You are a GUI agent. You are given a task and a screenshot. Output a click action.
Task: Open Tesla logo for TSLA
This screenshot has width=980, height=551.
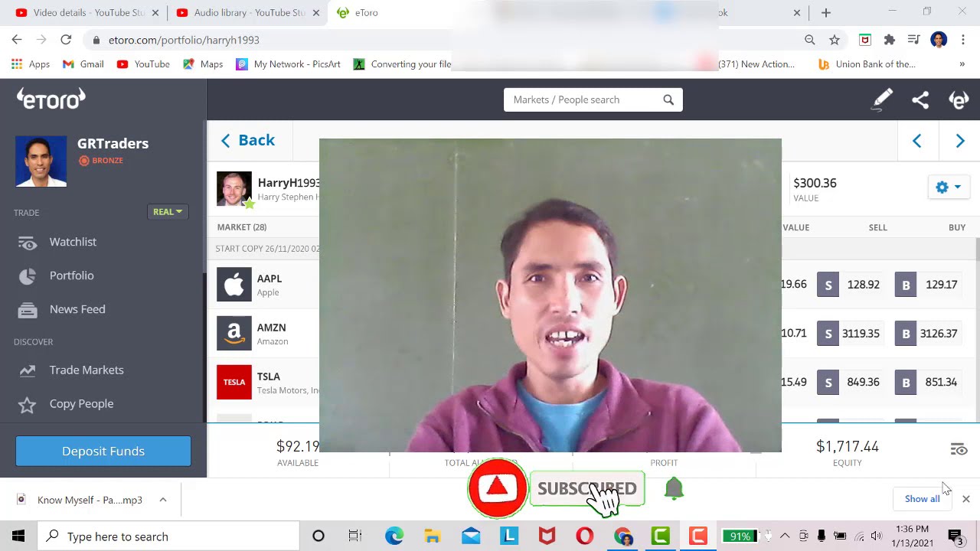pyautogui.click(x=234, y=382)
